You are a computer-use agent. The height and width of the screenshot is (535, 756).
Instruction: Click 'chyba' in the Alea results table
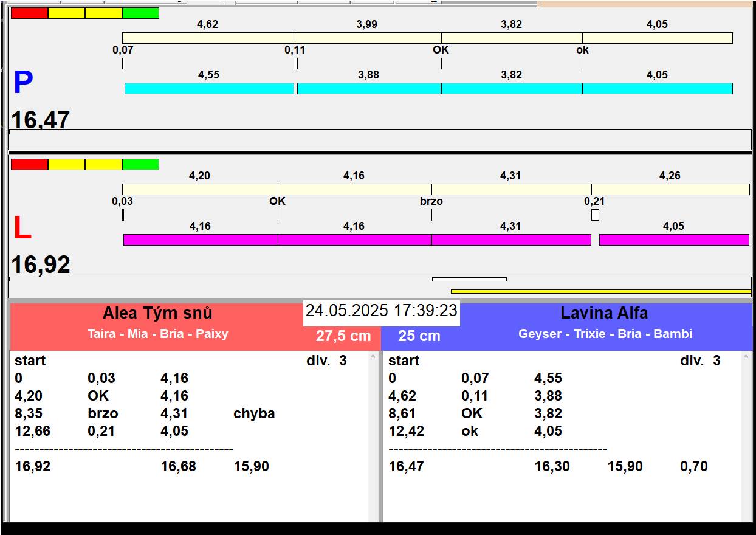point(254,413)
